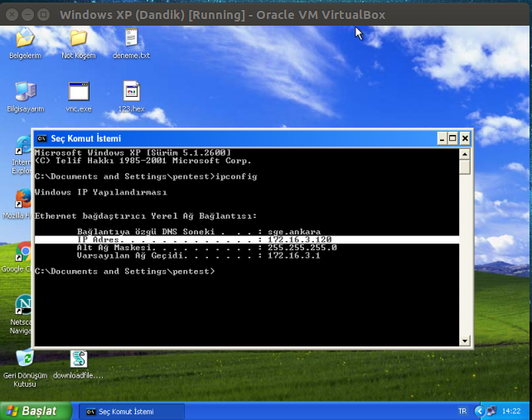Click the Microsoft Windows XP Sürüm line

133,152
